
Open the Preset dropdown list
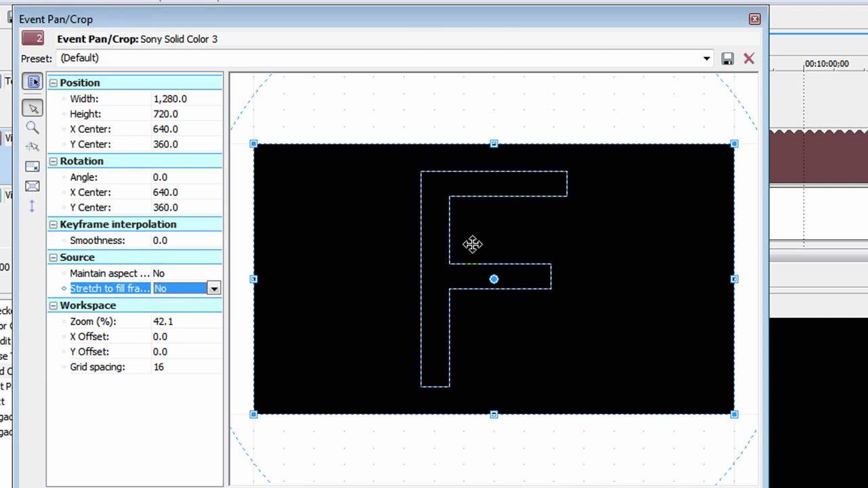[707, 58]
